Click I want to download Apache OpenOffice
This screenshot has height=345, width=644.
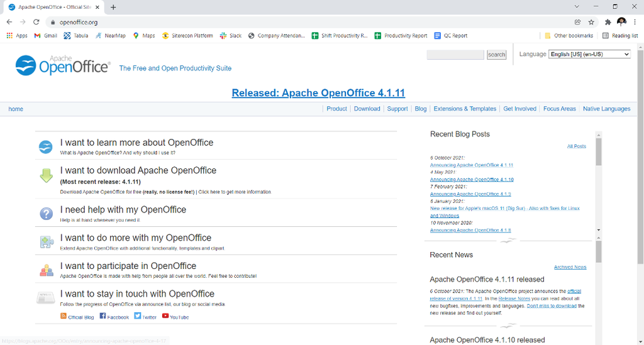[138, 170]
